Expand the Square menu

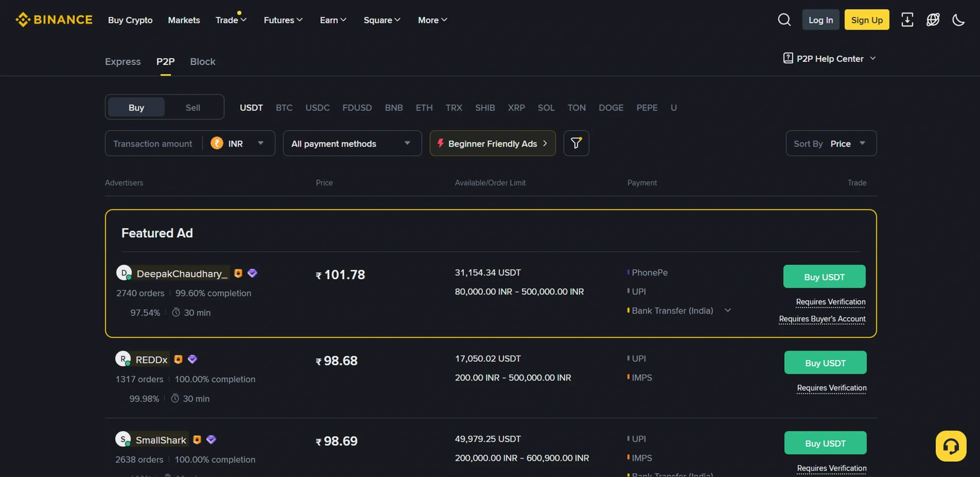click(x=382, y=20)
